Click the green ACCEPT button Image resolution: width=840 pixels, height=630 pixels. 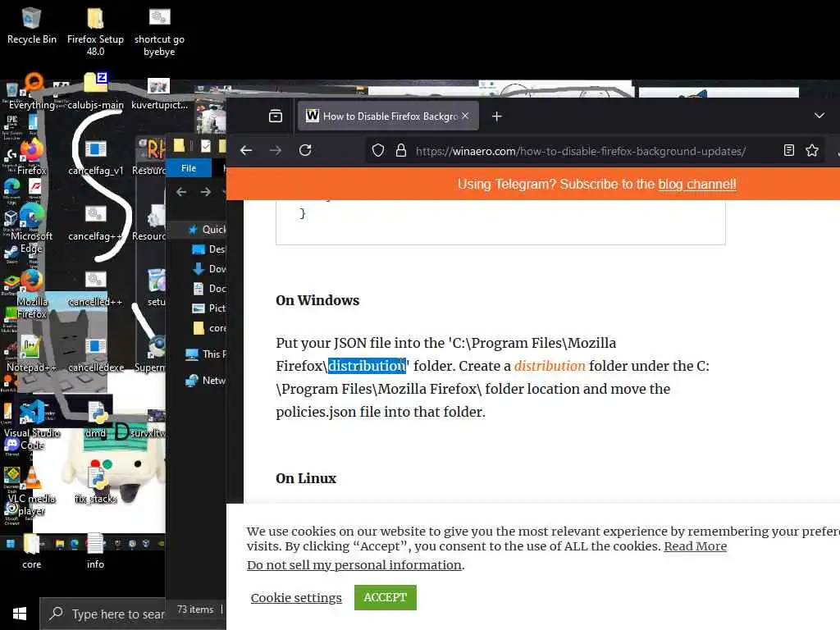[386, 597]
